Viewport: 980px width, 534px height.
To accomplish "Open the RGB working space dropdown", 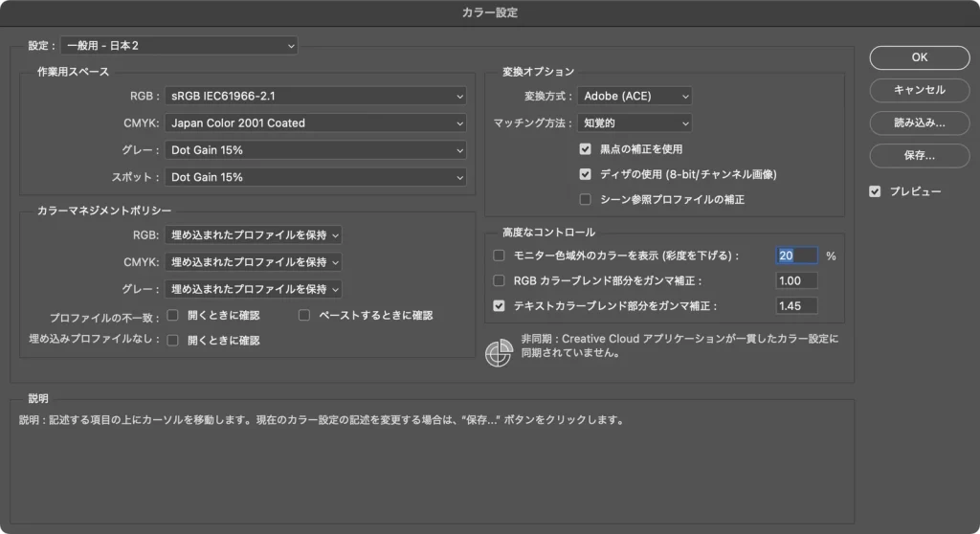I will 316,97.
